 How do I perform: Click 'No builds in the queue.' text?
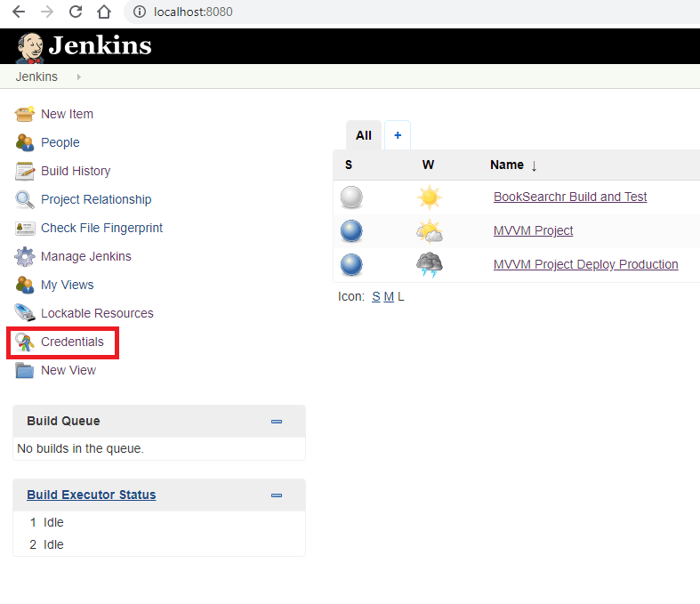(80, 448)
